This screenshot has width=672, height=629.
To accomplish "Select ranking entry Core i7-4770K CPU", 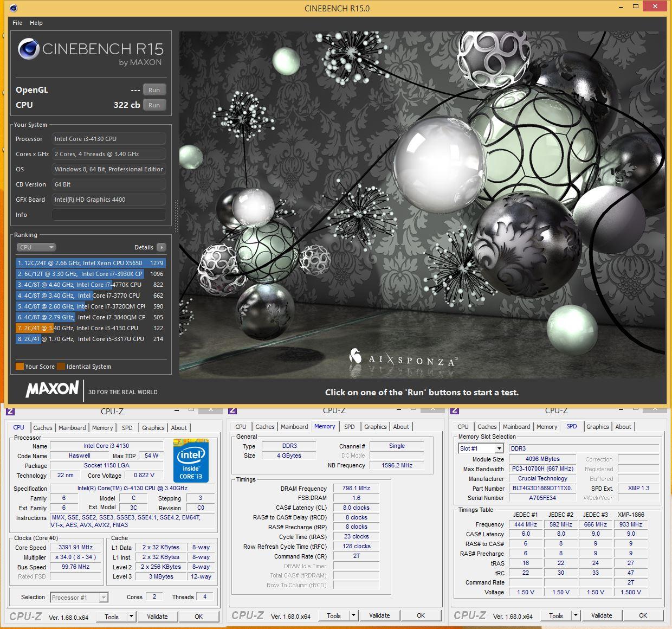I will click(91, 285).
